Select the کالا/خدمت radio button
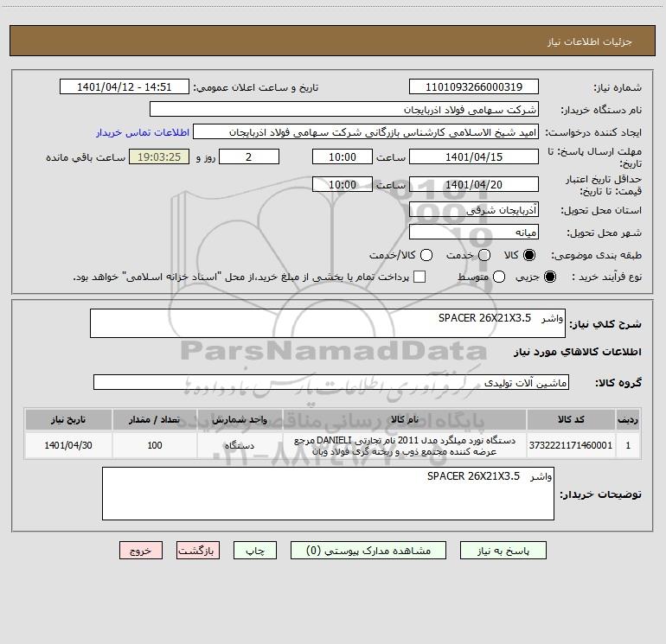 click(x=426, y=255)
